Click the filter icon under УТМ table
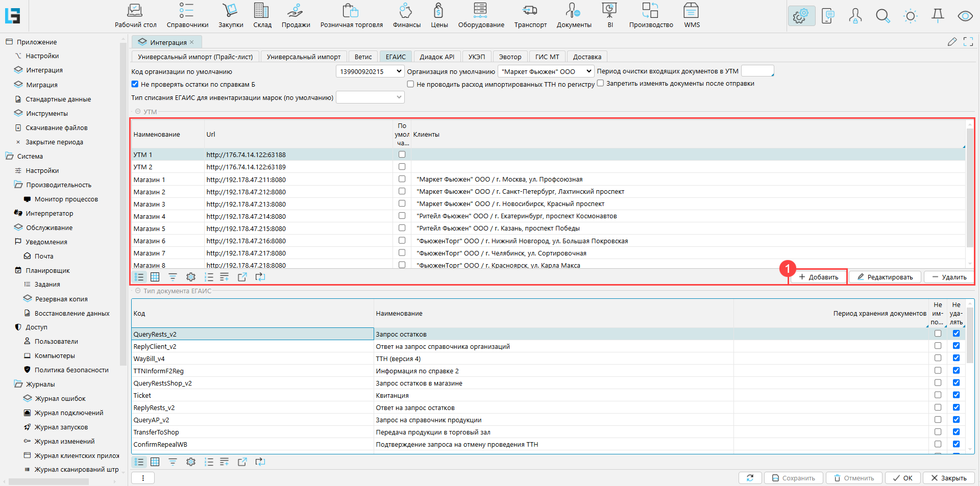980x486 pixels. [173, 277]
